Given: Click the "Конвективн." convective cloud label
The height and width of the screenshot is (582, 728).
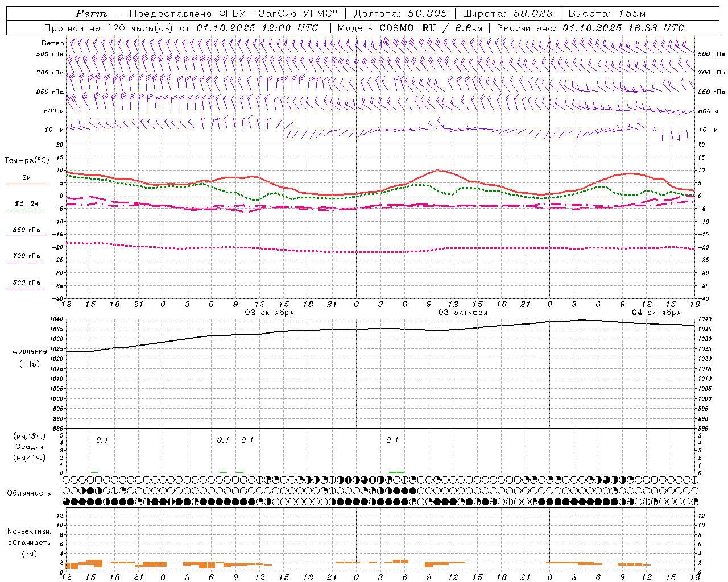Looking at the screenshot, I should point(29,531).
